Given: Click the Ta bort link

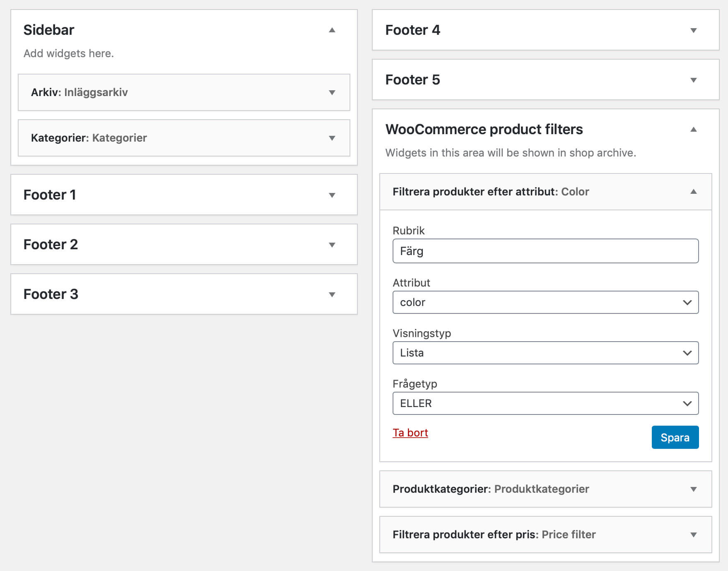Looking at the screenshot, I should [410, 433].
